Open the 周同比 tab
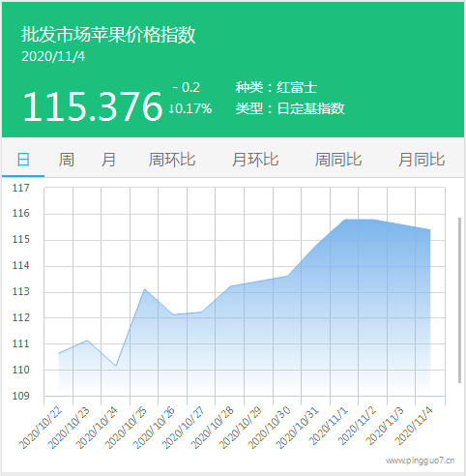Viewport: 466px width, 476px height. 338,160
